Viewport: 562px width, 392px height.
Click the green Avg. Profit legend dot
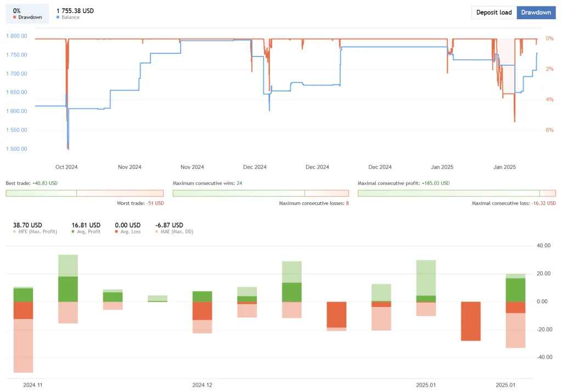[x=73, y=231]
